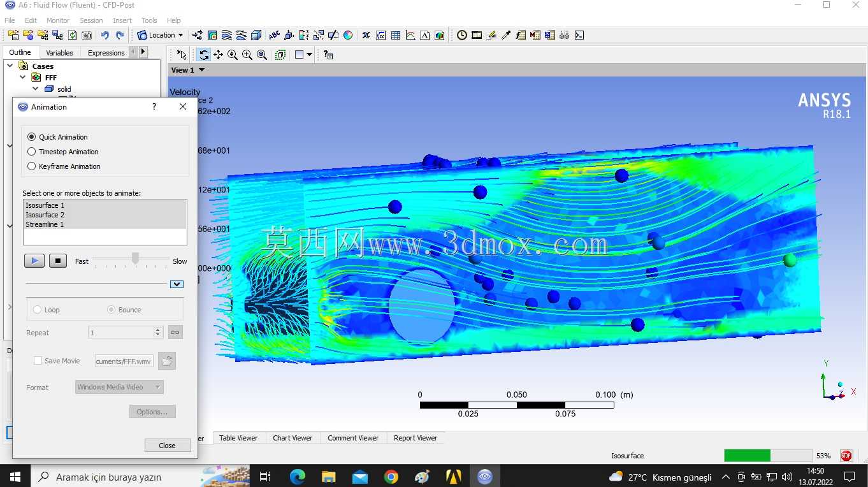Toggle the animation dialog expand arrow

(177, 284)
